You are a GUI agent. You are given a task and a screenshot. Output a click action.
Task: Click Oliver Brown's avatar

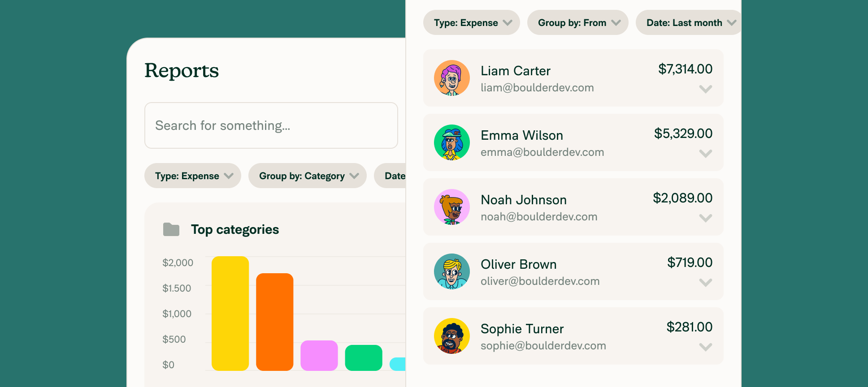pos(452,271)
